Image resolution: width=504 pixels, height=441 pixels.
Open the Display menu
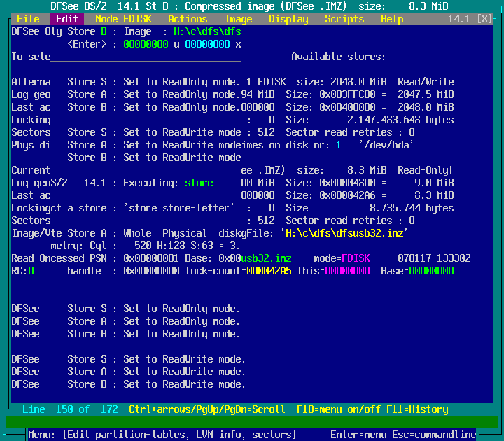coord(288,19)
